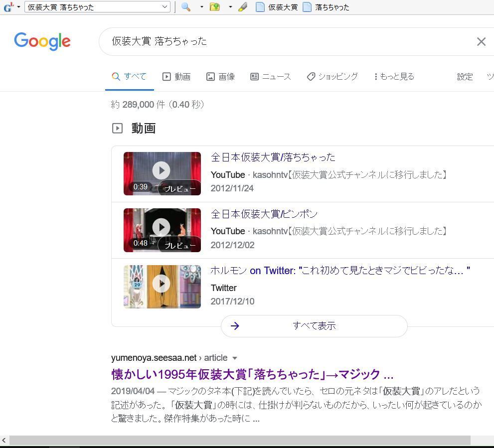This screenshot has height=448, width=494.
Task: Click the date 2012/11/24 text
Action: pyautogui.click(x=232, y=188)
